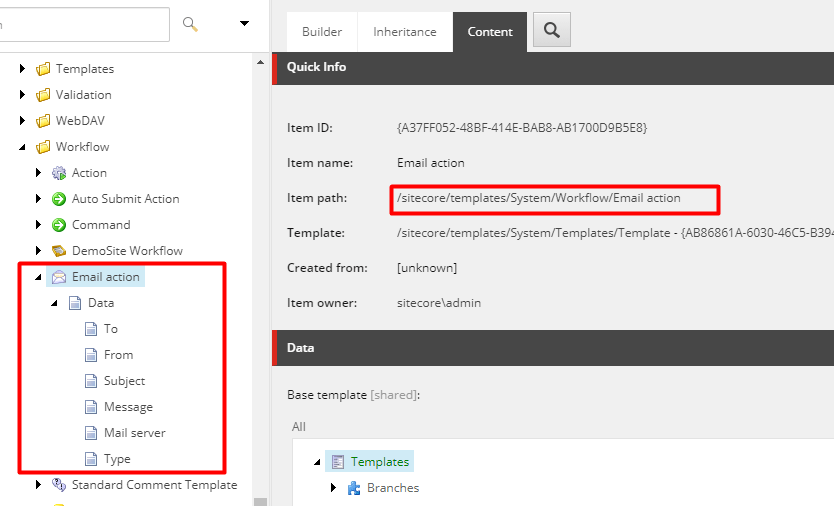Collapse the Email action tree node
This screenshot has width=834, height=506.
[38, 277]
